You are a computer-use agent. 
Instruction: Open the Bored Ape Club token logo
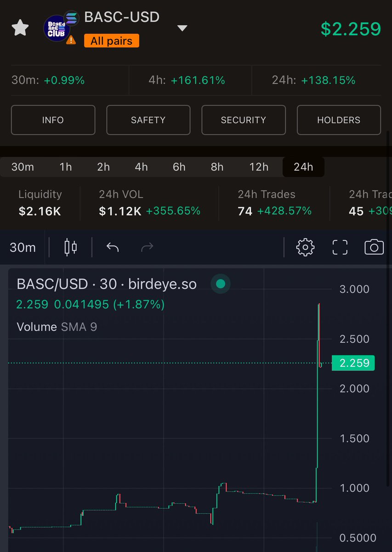[57, 29]
